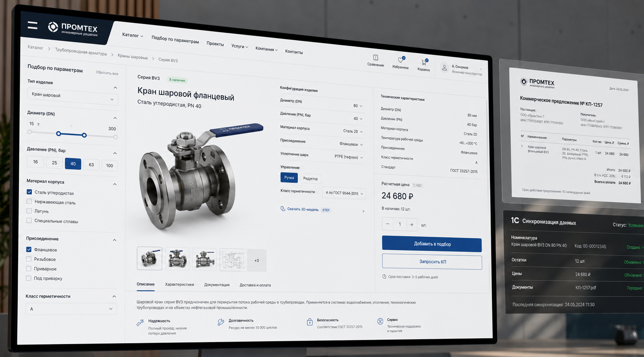Open the Корзина cart icon
Screen dimensions: 644x357
coord(424,62)
